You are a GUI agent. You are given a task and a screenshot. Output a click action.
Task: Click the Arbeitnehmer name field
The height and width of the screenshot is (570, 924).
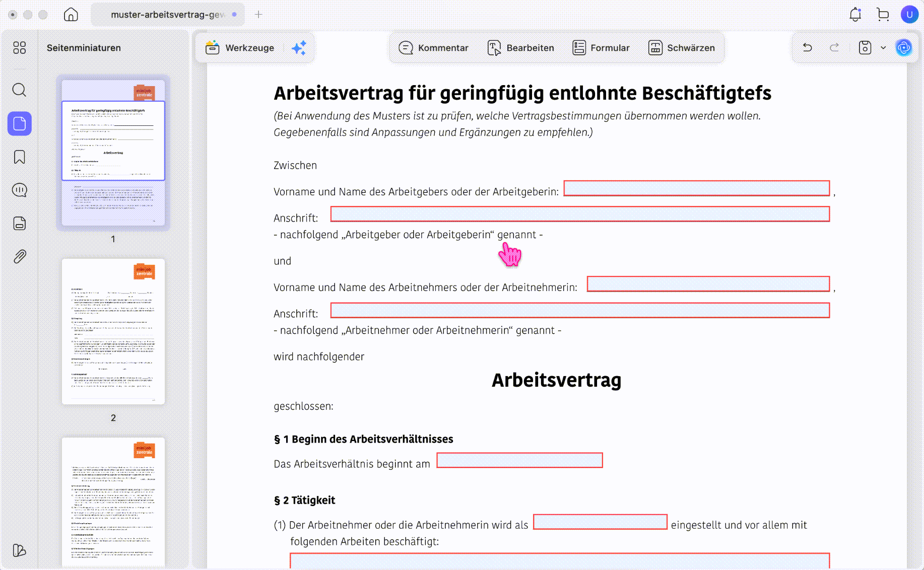[x=708, y=284]
